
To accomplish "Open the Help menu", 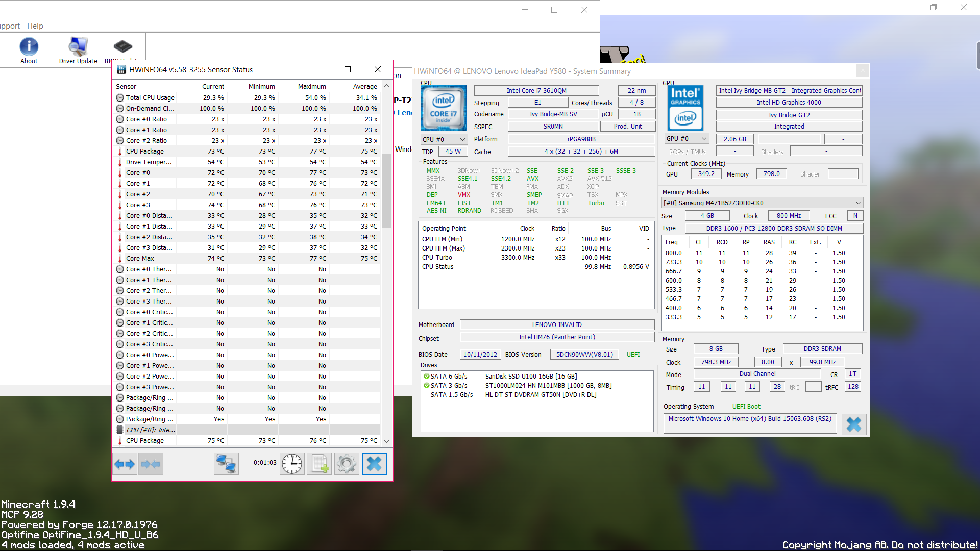I will pyautogui.click(x=35, y=26).
